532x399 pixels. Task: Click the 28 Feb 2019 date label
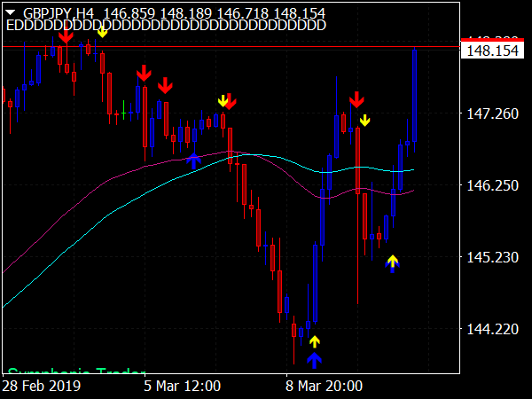click(42, 386)
